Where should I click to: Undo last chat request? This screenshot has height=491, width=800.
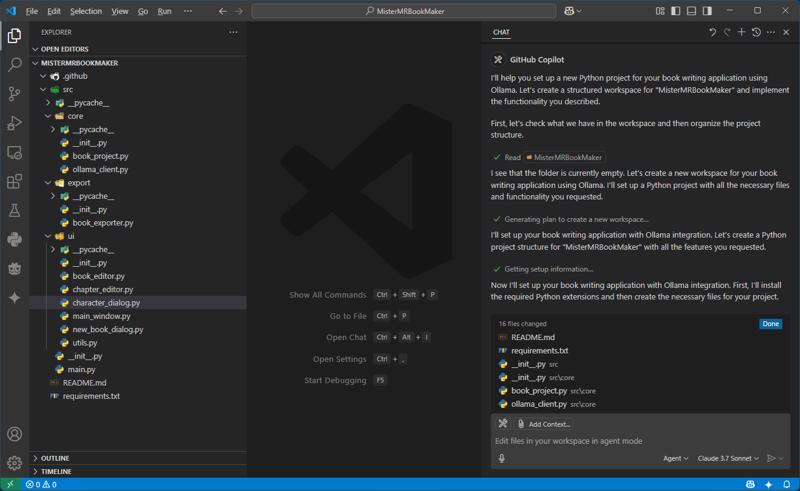[712, 32]
